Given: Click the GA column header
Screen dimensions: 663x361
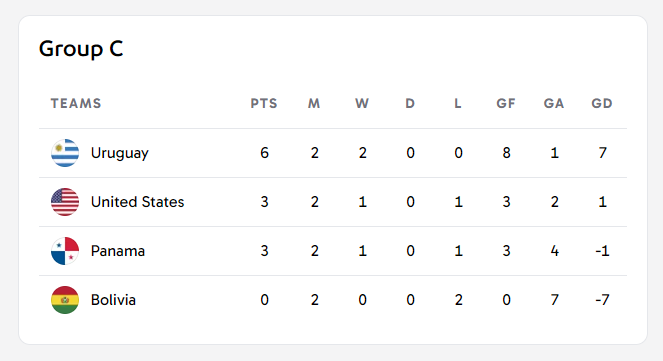Looking at the screenshot, I should click(x=554, y=104).
